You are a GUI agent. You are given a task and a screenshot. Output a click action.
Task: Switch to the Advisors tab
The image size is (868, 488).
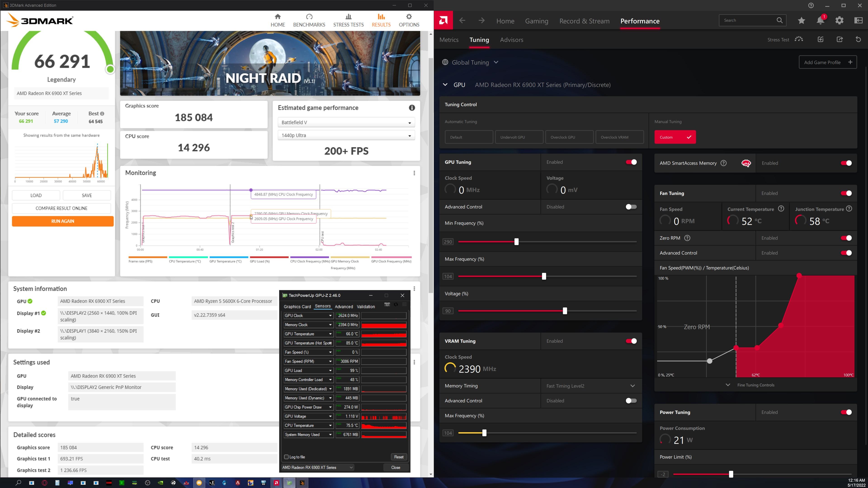tap(512, 40)
